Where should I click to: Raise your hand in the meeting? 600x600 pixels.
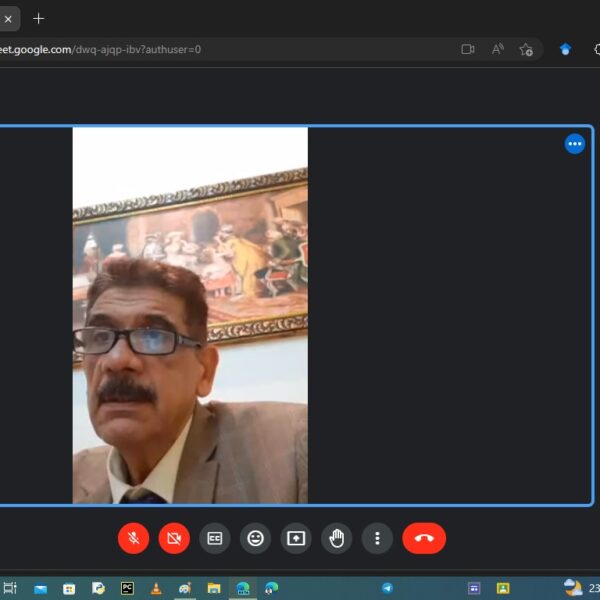337,538
